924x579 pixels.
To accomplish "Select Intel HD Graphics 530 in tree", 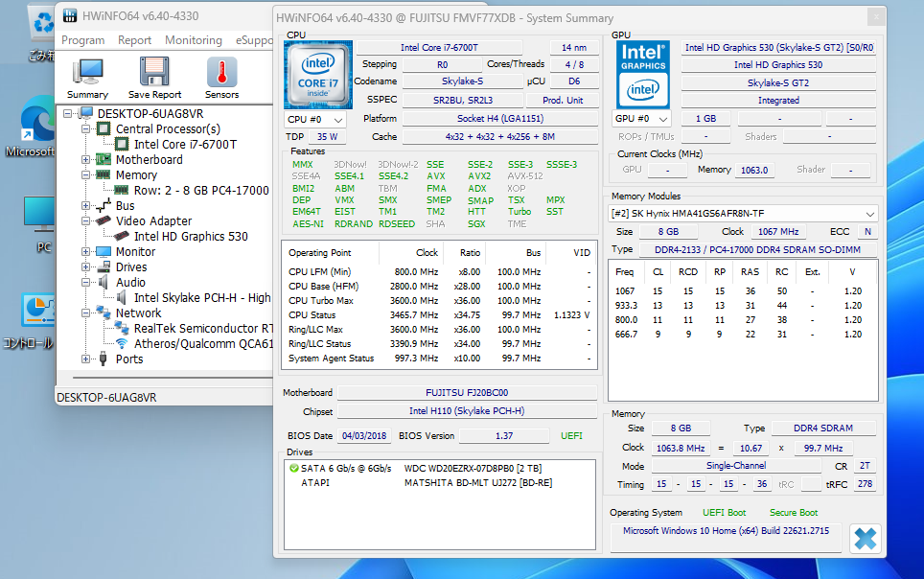I will pos(191,236).
